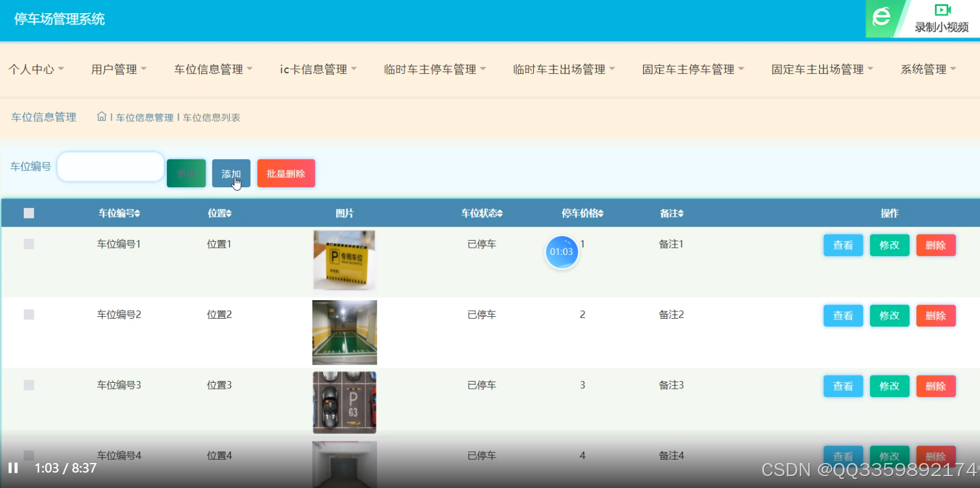The height and width of the screenshot is (488, 980).
Task: Open the 车位编号2 green parking space image
Action: (x=344, y=332)
